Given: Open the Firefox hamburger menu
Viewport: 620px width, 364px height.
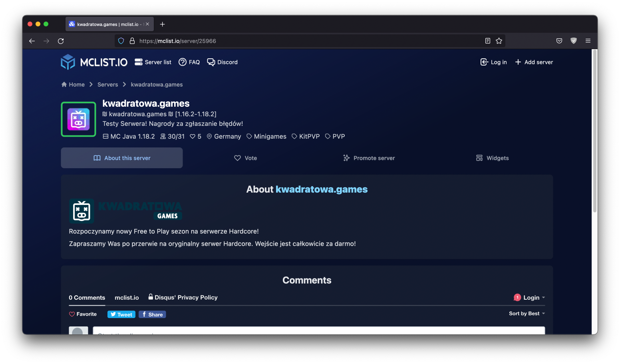Looking at the screenshot, I should (588, 41).
